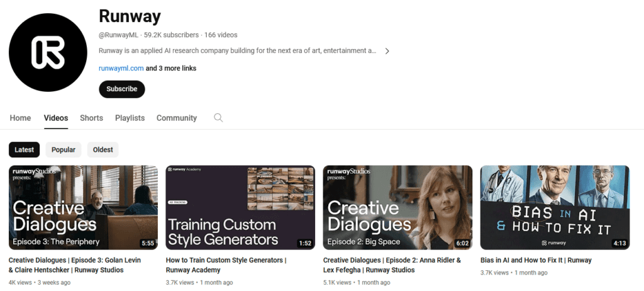Select the Videos tab
Screen dimensions: 644x291
tap(56, 118)
